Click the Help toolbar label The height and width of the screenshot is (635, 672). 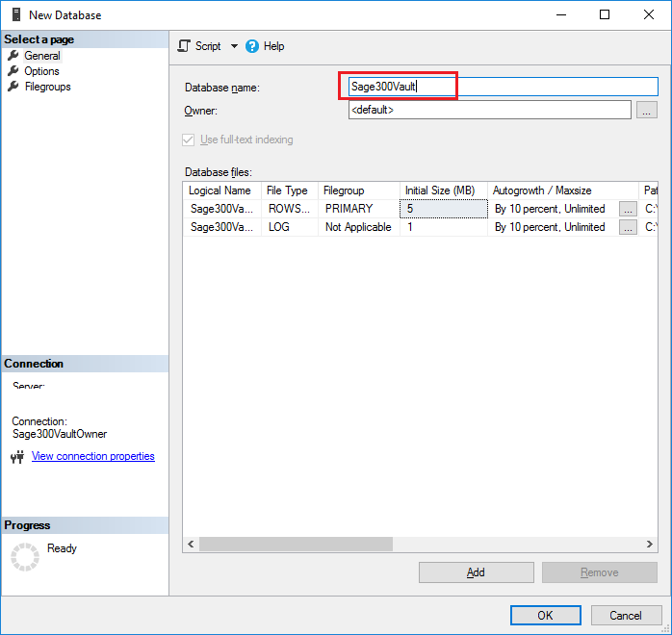coord(273,46)
